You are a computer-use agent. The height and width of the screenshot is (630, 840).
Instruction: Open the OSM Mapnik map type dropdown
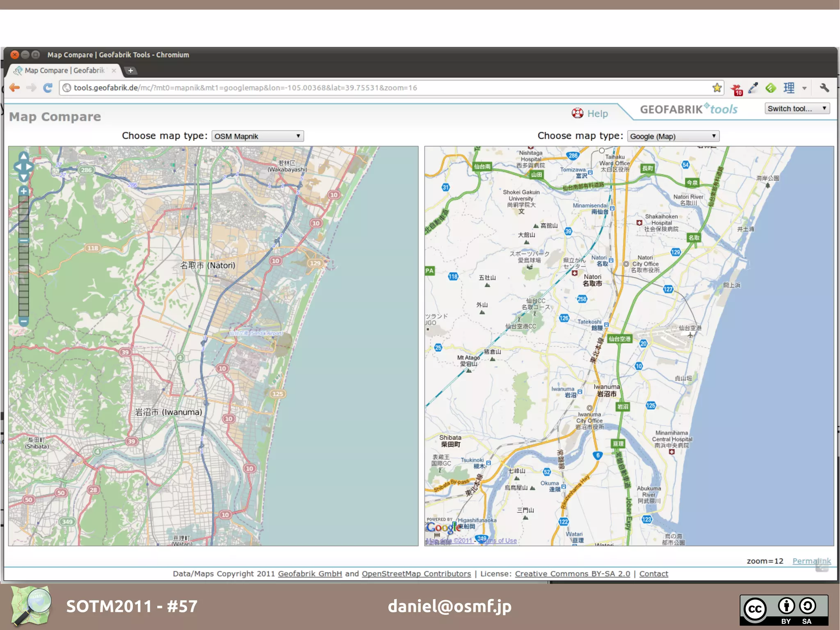point(258,136)
